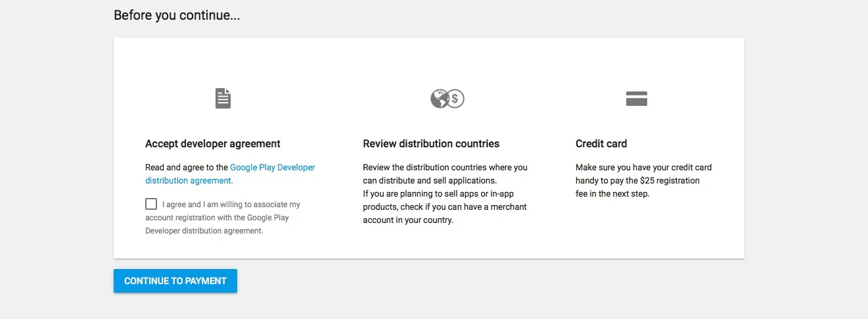Click the 'distribution agreement.' link text
The image size is (868, 319).
(189, 181)
